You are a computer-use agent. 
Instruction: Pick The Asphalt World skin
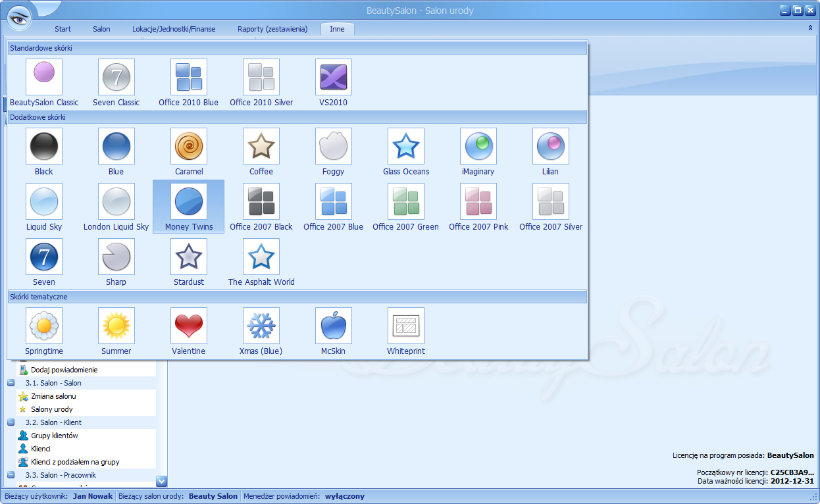261,263
